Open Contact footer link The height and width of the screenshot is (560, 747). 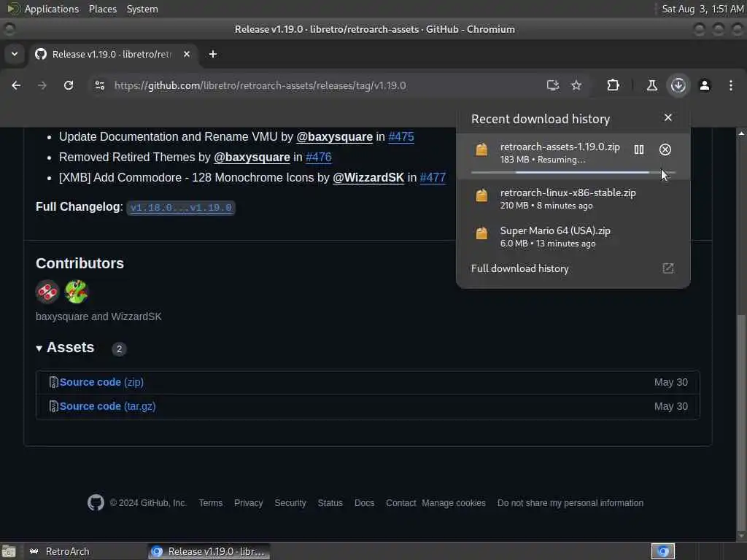pyautogui.click(x=400, y=503)
